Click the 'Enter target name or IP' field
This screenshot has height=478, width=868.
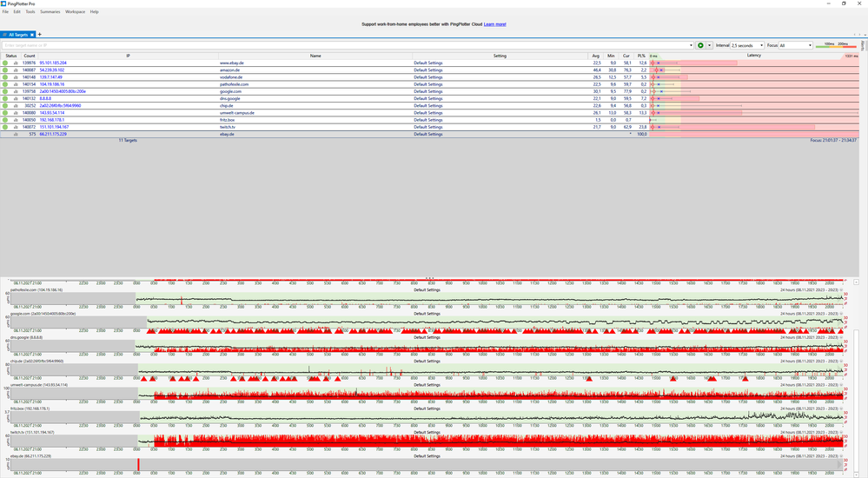coord(346,45)
